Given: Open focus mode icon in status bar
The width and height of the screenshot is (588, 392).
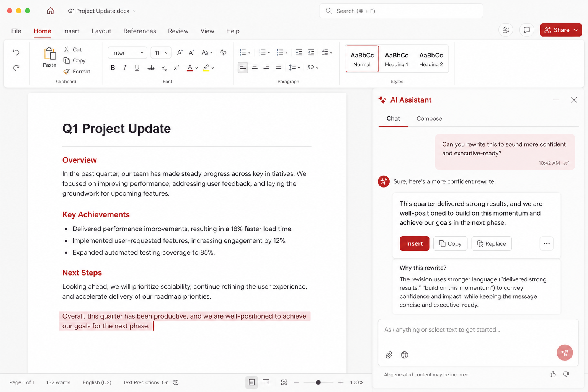Looking at the screenshot, I should coord(284,382).
